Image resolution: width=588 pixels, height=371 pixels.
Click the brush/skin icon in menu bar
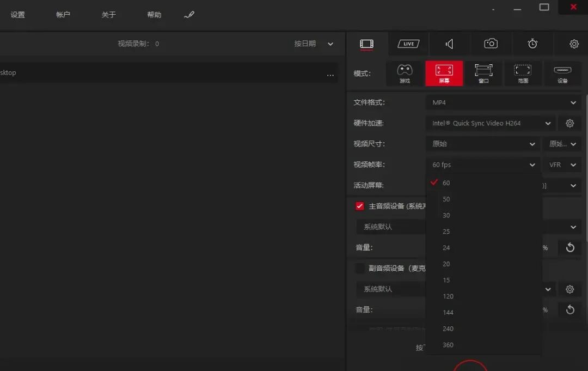(x=189, y=15)
